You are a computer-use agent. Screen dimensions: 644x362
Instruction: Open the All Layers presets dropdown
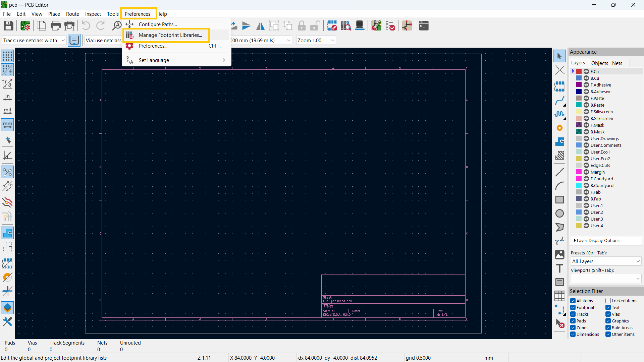tap(606, 261)
